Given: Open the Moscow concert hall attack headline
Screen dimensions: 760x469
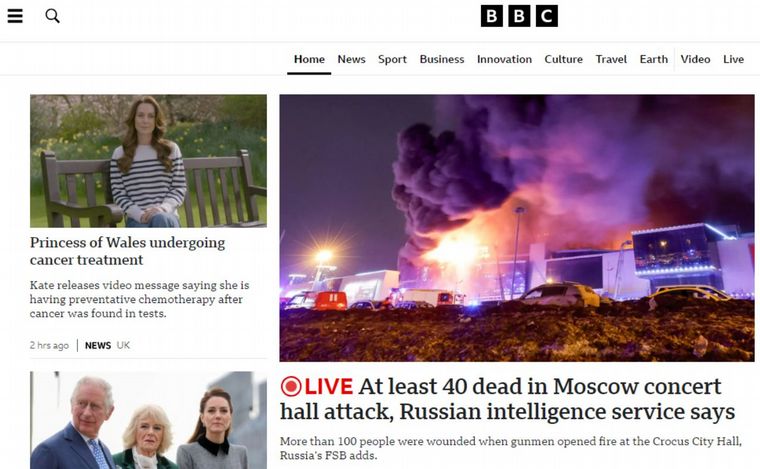Looking at the screenshot, I should tap(507, 399).
